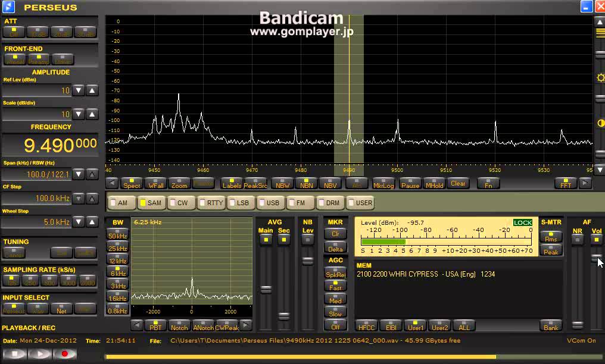This screenshot has height=364, width=605.
Task: Click the playback progress bar
Action: pyautogui.click(x=355, y=357)
